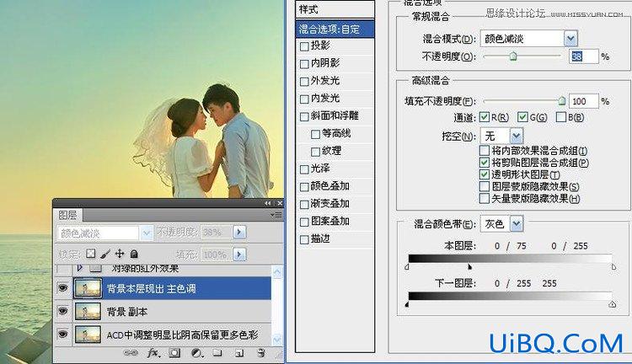
Task: Show the 对绿的红外效果 group visibility box
Action: pyautogui.click(x=63, y=269)
